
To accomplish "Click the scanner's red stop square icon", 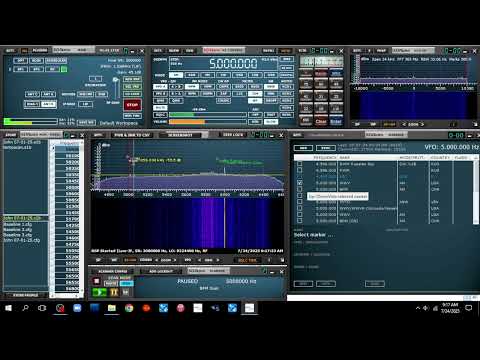I will click(x=97, y=281).
